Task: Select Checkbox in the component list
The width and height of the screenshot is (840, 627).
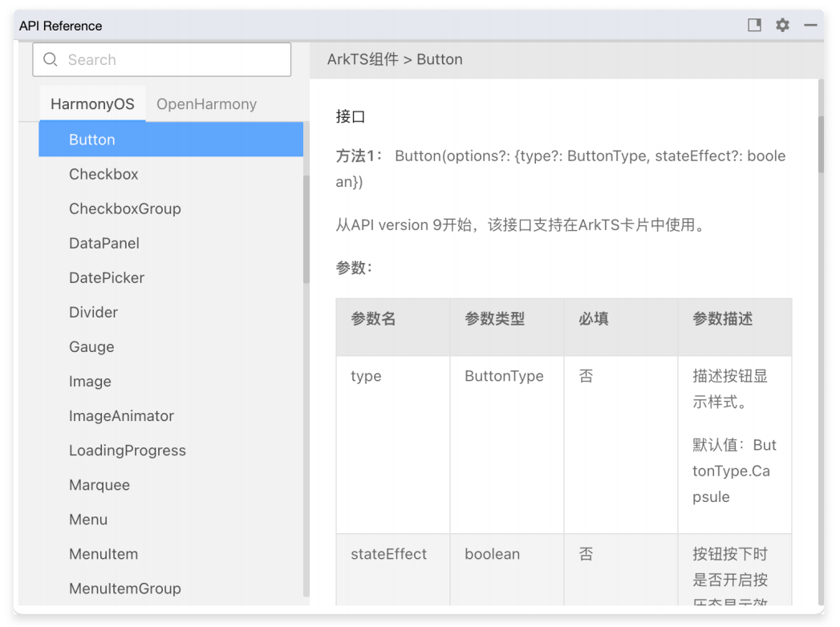Action: 103,174
